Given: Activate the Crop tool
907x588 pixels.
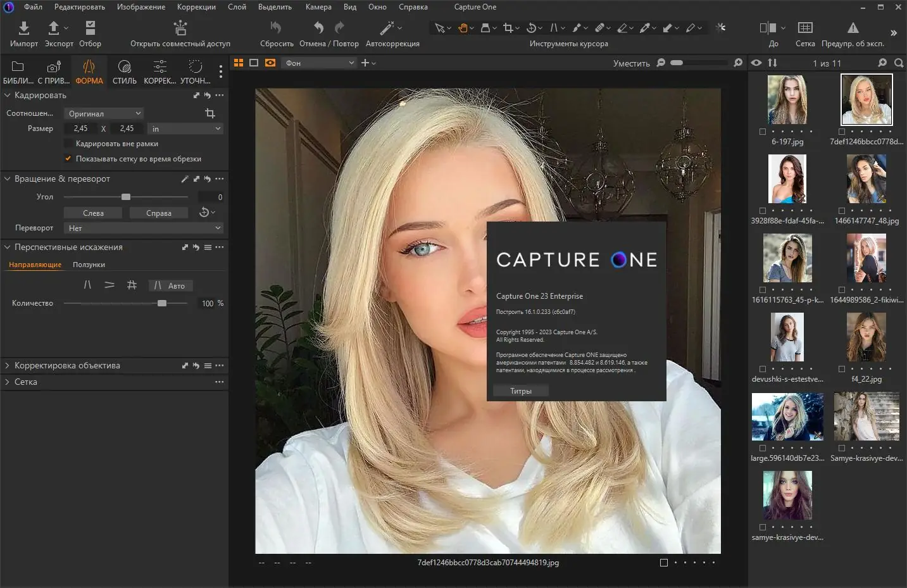Looking at the screenshot, I should (x=510, y=28).
